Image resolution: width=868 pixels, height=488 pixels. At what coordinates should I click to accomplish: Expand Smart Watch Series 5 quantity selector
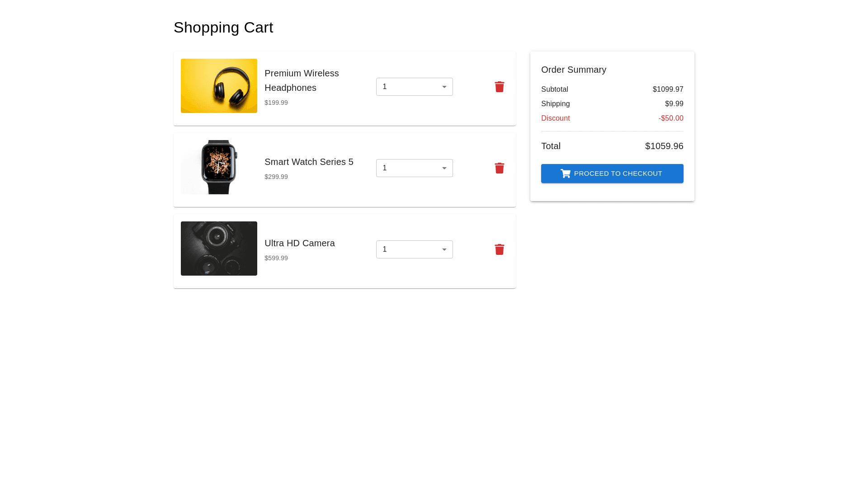414,168
